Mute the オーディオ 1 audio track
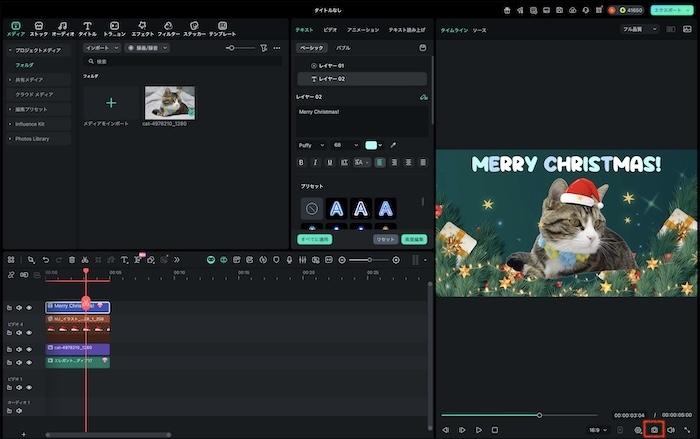This screenshot has height=439, width=700. tap(18, 412)
